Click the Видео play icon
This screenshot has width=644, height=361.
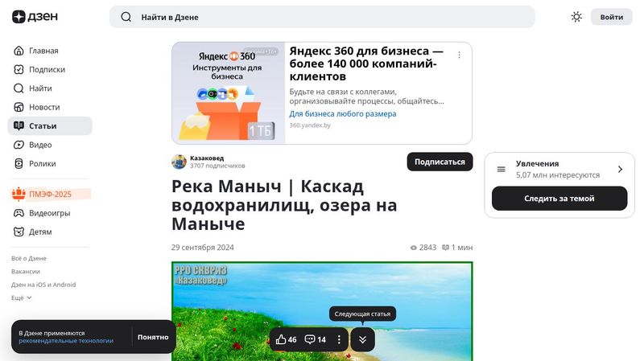pyautogui.click(x=19, y=145)
